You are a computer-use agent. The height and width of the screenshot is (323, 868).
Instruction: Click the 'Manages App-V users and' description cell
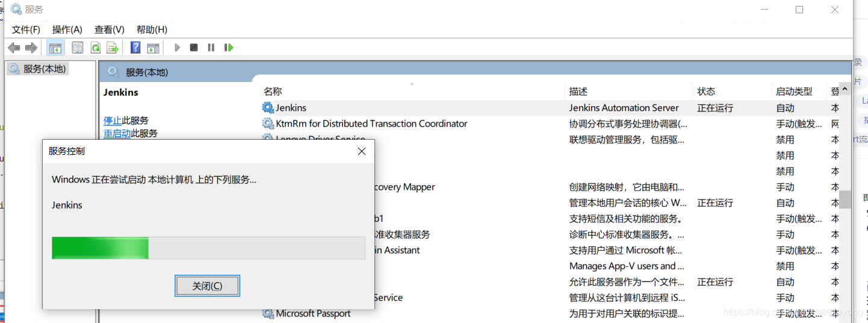627,266
